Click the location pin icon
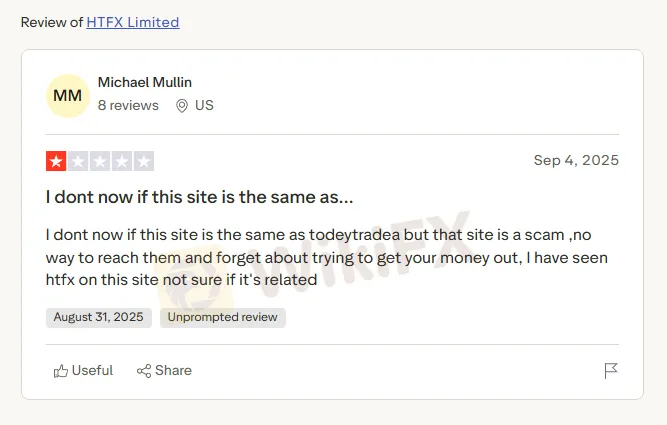 182,106
